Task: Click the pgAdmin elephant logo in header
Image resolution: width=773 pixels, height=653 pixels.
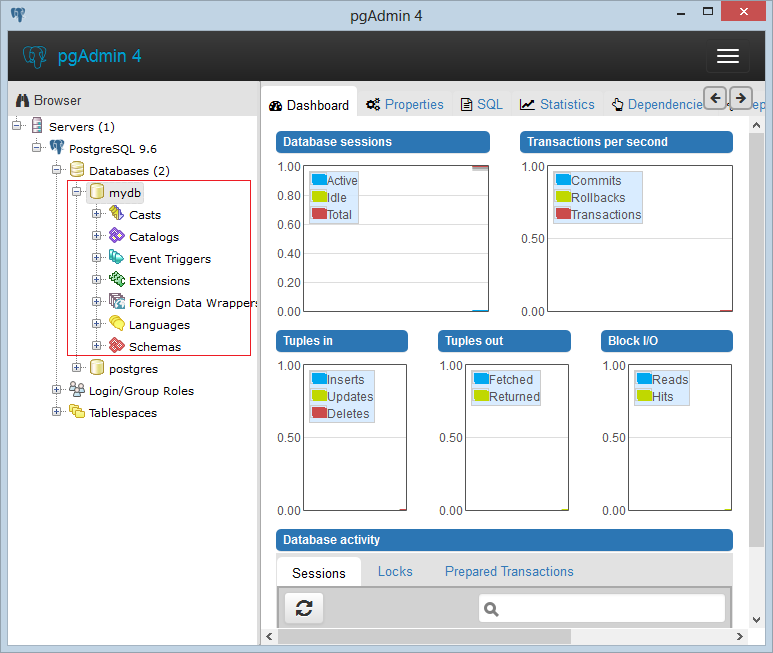Action: point(35,56)
